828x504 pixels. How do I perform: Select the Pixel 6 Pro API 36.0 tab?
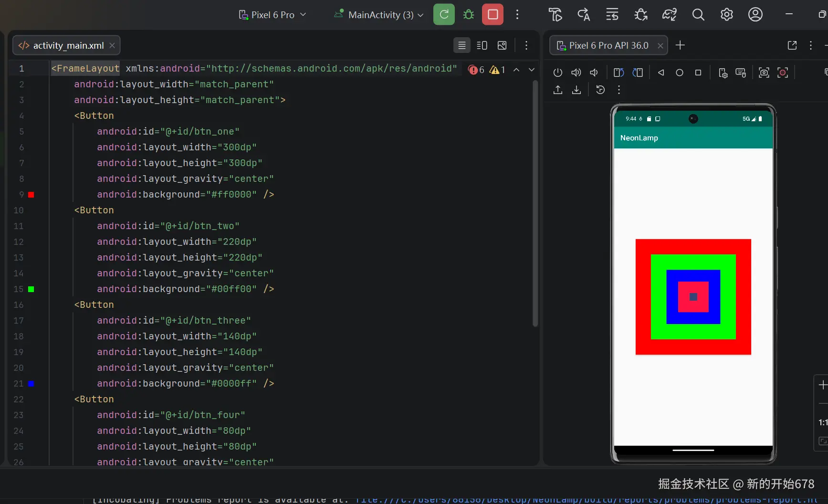tap(608, 45)
